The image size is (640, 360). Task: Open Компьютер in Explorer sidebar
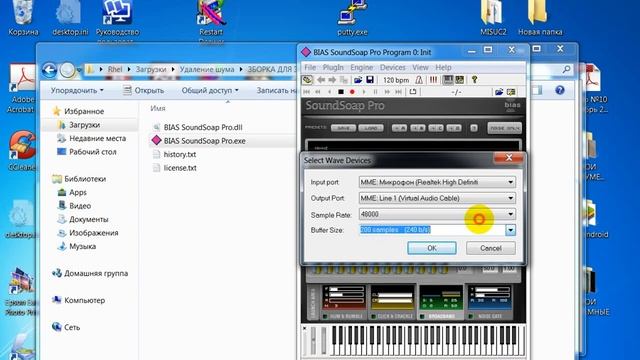[79, 300]
